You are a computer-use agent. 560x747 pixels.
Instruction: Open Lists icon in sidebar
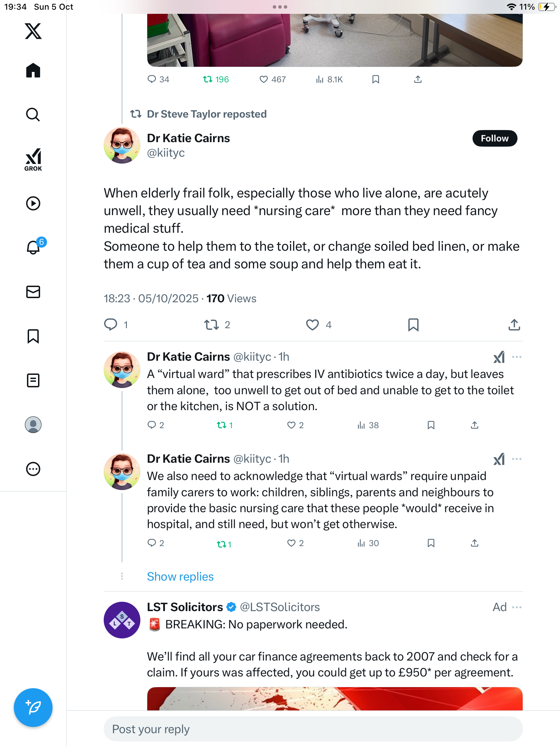[x=33, y=380]
